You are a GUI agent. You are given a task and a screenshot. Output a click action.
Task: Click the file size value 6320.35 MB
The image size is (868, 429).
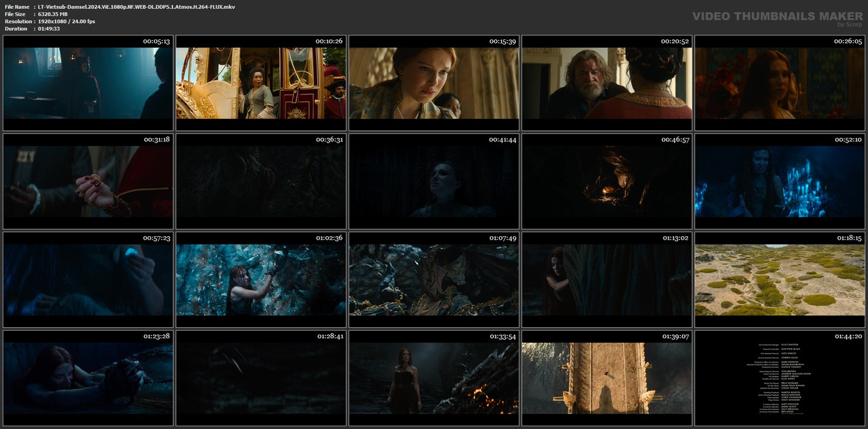coord(53,14)
